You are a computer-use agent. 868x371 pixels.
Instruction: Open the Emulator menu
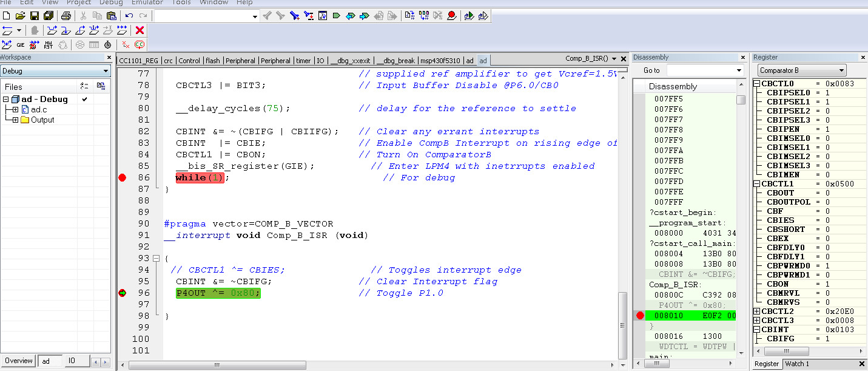point(147,2)
